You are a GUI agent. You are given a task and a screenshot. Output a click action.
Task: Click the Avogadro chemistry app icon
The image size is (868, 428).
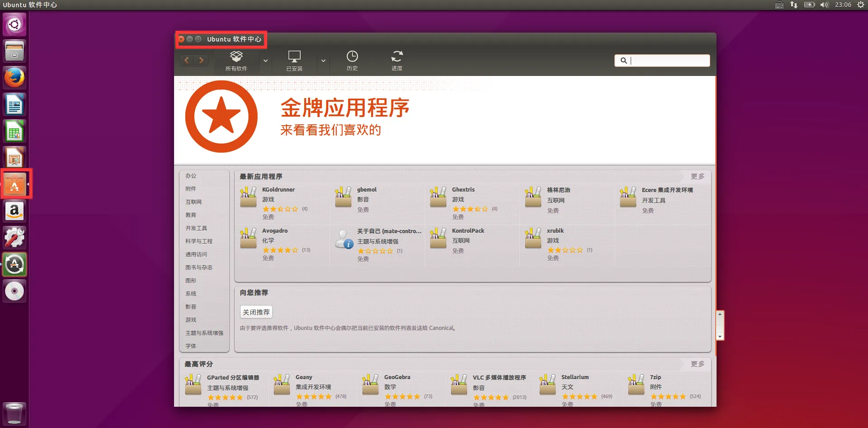pos(248,238)
